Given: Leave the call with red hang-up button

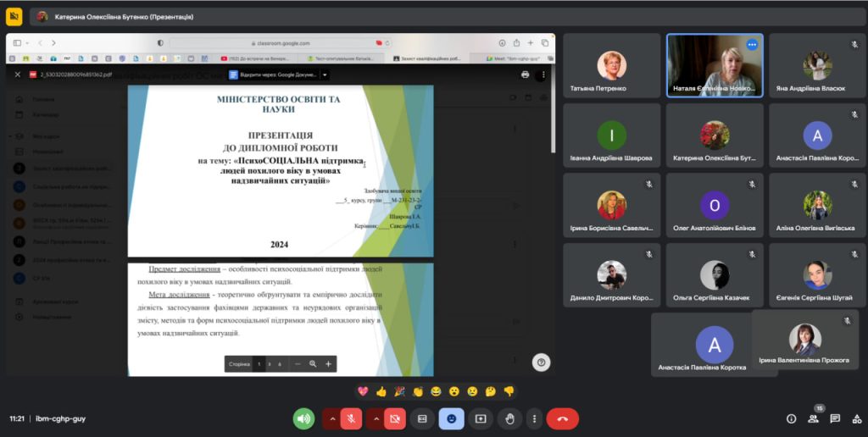Looking at the screenshot, I should point(562,418).
